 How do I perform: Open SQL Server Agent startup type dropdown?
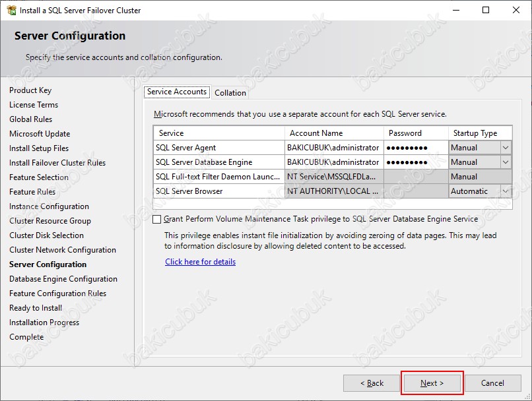click(505, 148)
